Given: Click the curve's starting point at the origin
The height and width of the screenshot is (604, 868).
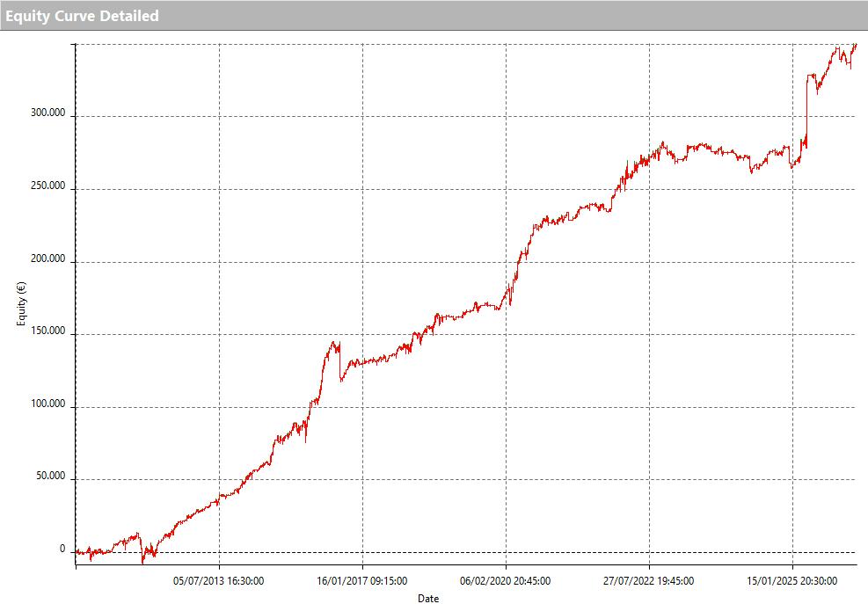Looking at the screenshot, I should click(x=77, y=552).
